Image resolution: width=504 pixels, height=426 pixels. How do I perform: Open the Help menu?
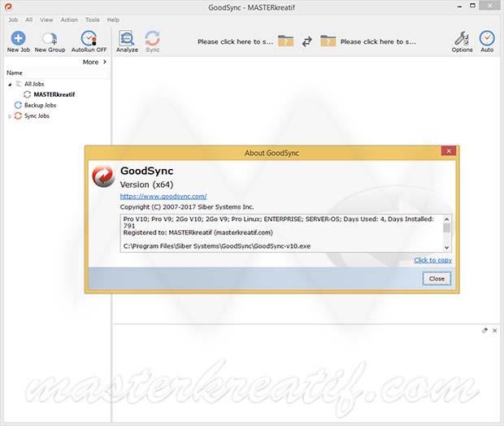(113, 20)
